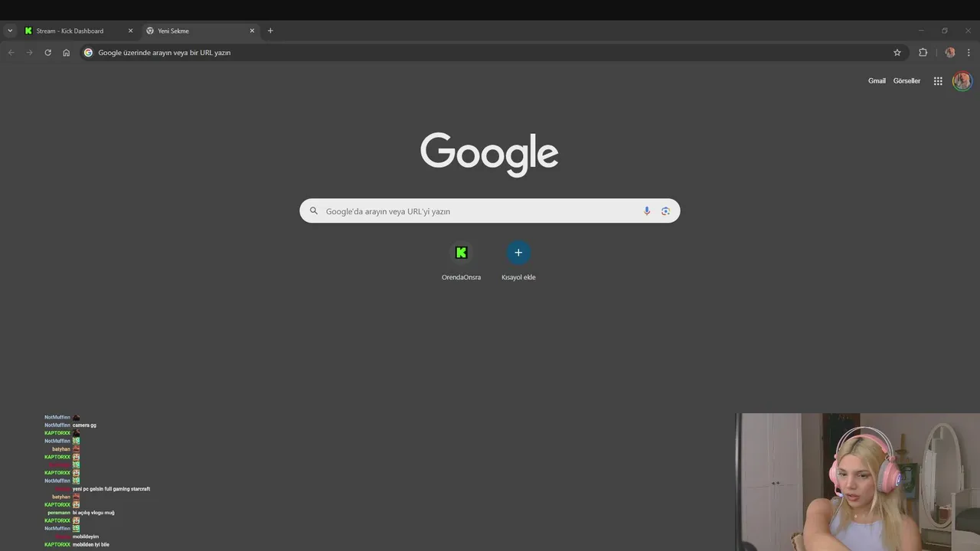Restore down the browser window

pos(945,31)
